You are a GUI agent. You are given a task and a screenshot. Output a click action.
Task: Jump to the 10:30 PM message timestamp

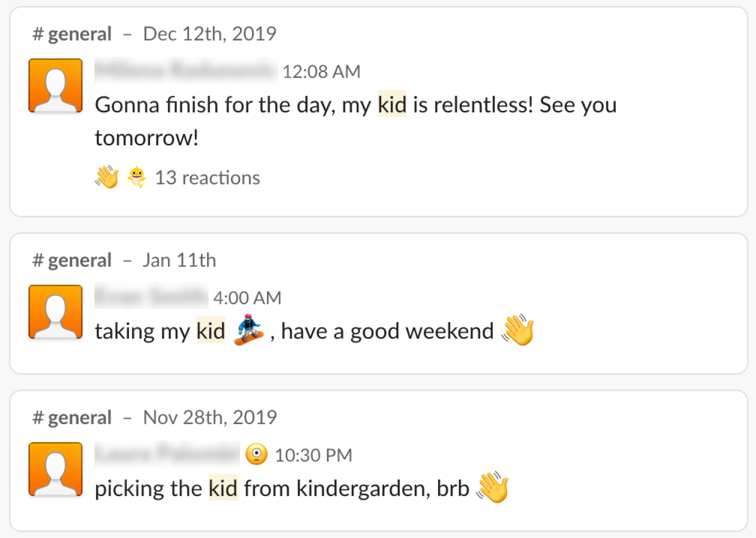pos(313,456)
